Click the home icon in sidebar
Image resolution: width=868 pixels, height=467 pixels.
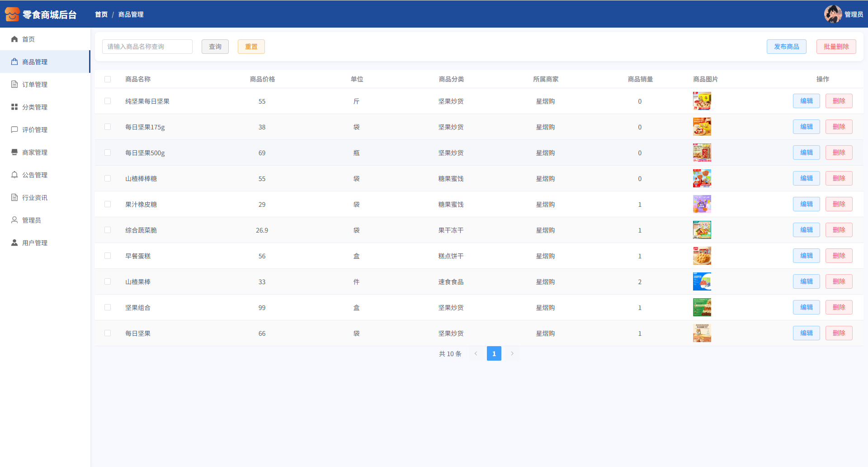pos(14,39)
